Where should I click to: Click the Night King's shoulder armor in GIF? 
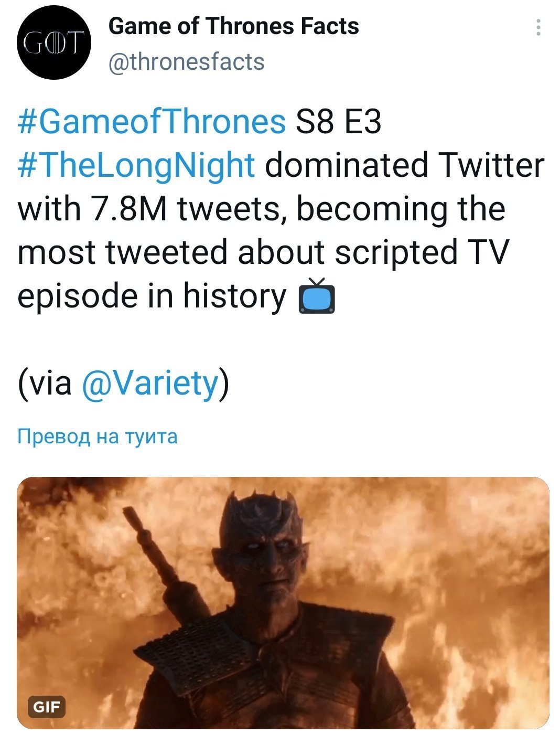point(210,651)
